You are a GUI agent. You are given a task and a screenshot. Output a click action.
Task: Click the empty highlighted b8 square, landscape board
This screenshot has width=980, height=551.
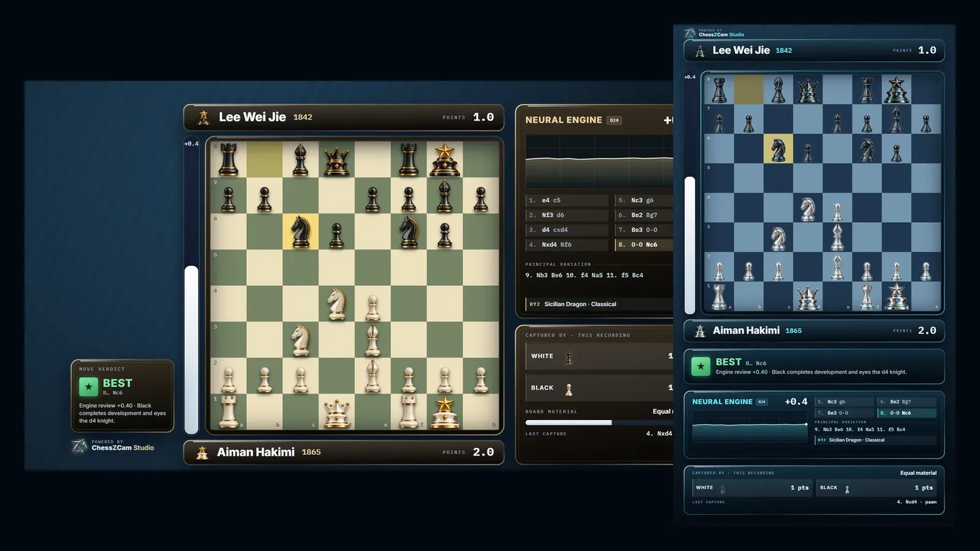(x=264, y=159)
